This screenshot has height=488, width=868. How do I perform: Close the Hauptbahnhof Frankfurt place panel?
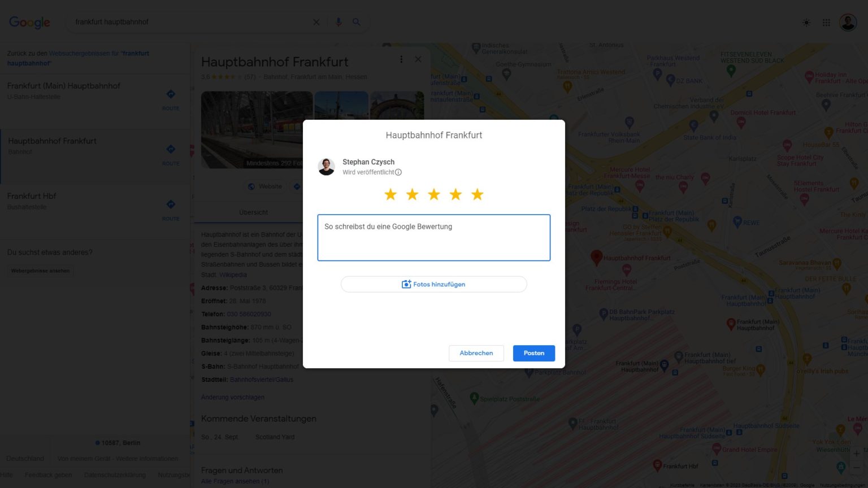click(x=418, y=59)
